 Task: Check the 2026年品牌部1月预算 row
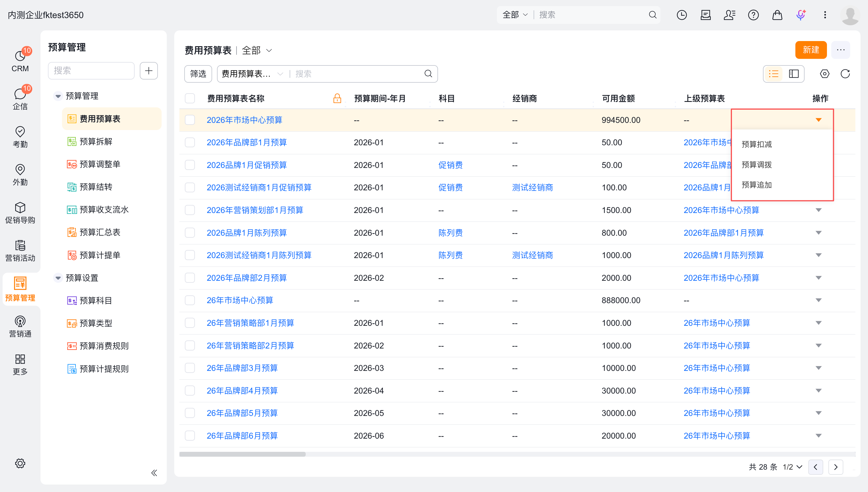[190, 142]
